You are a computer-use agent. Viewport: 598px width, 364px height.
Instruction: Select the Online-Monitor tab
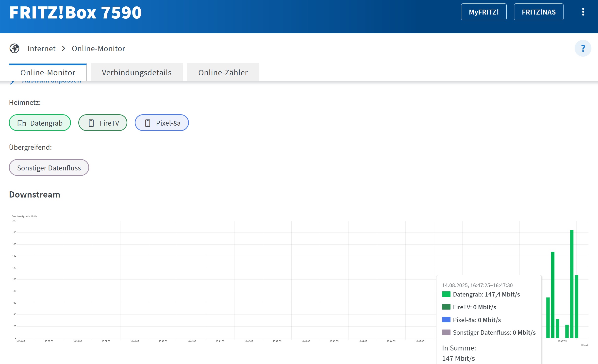(48, 72)
